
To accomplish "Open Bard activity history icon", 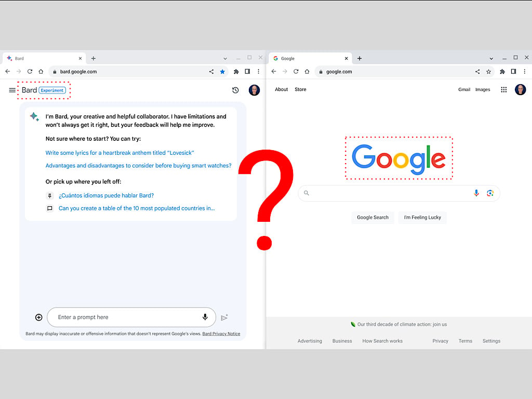I will click(x=235, y=90).
